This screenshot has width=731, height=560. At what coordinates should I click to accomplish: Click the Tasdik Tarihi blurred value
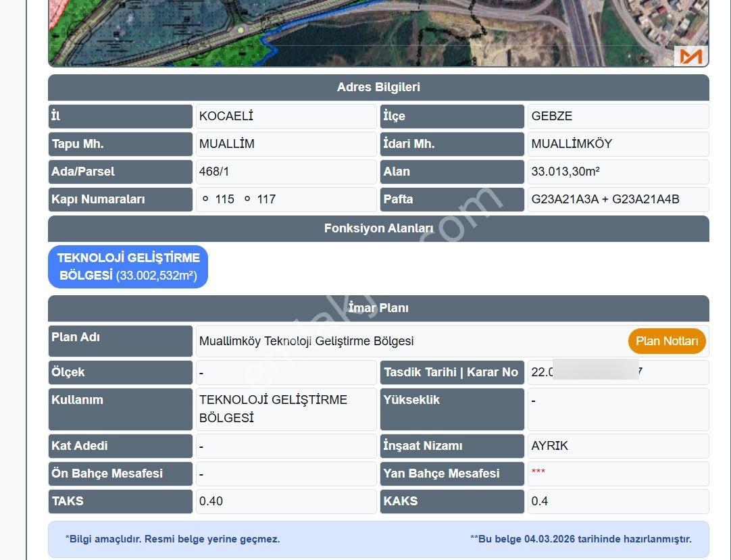[x=618, y=372]
